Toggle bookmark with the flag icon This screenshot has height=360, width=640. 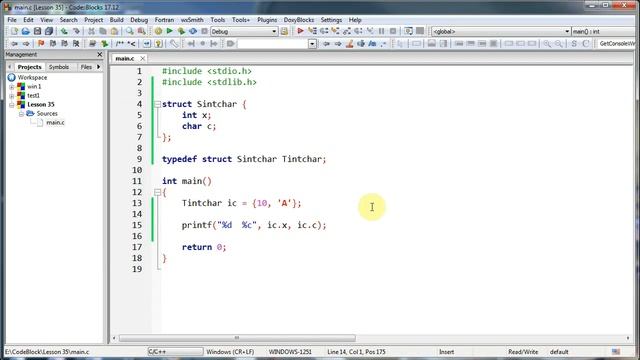tap(41, 44)
